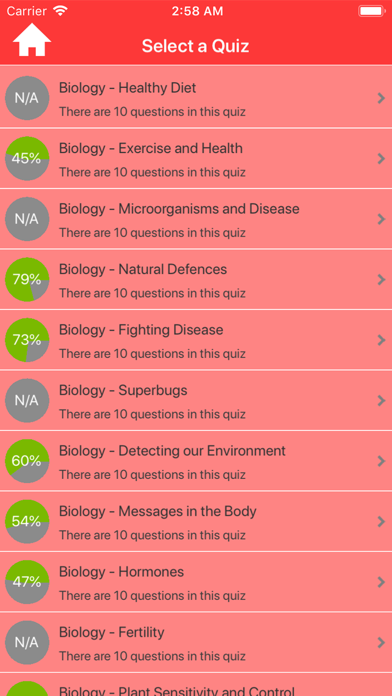Click the N/A circle beside Microorganisms and Disease

click(27, 219)
